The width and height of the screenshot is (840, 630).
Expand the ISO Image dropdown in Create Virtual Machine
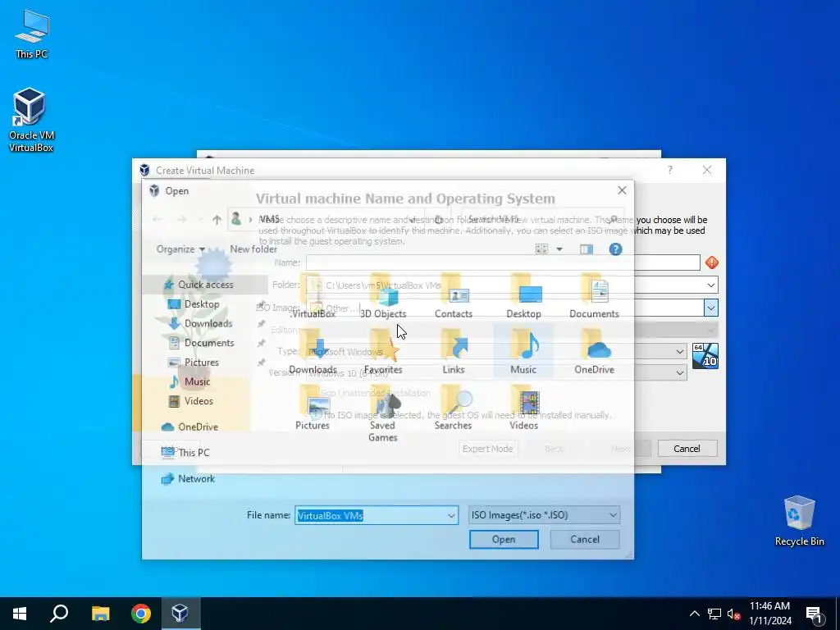point(711,308)
